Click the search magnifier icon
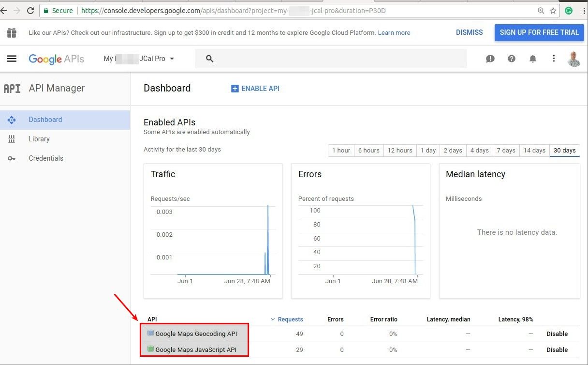The width and height of the screenshot is (588, 365). [x=209, y=59]
